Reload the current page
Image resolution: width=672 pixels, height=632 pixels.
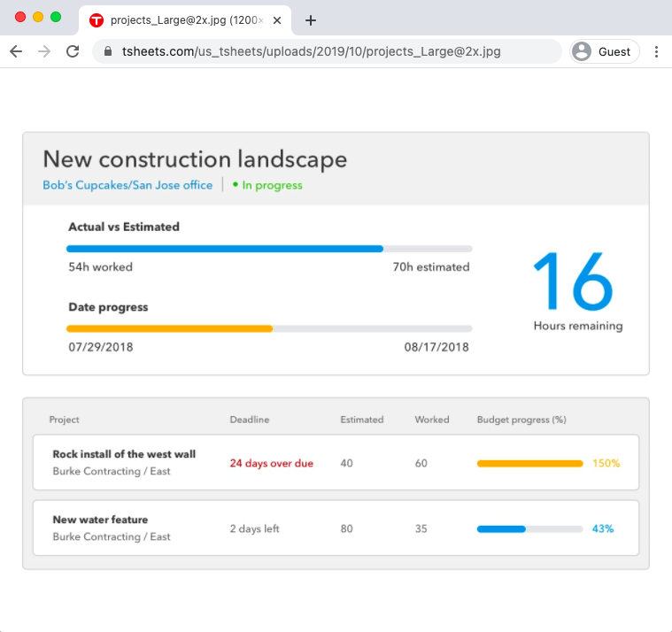pyautogui.click(x=73, y=51)
